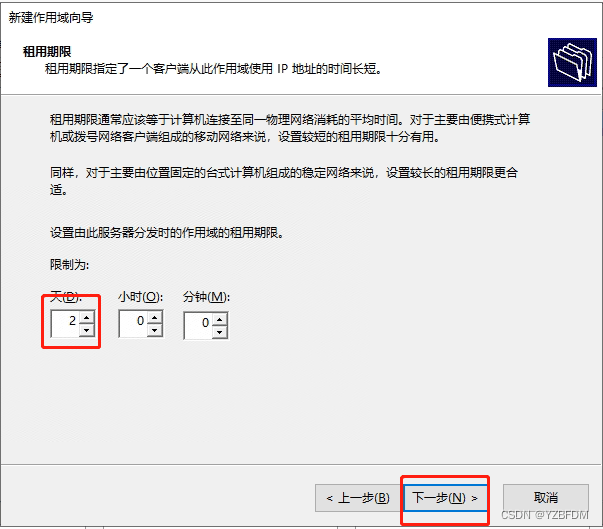Click the 租用期限 bold heading

[x=47, y=52]
